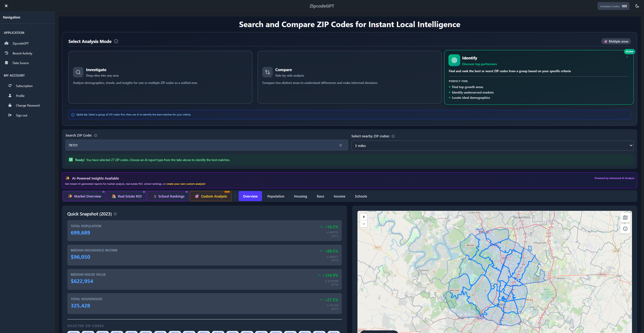Click the Multiple areas badge
The height and width of the screenshot is (333, 644).
(616, 41)
